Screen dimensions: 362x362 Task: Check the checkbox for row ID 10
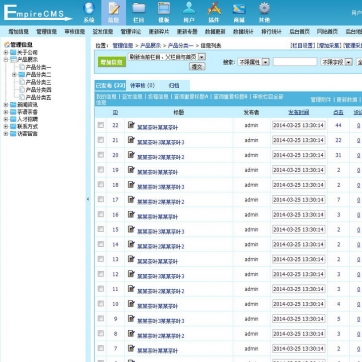click(x=101, y=304)
